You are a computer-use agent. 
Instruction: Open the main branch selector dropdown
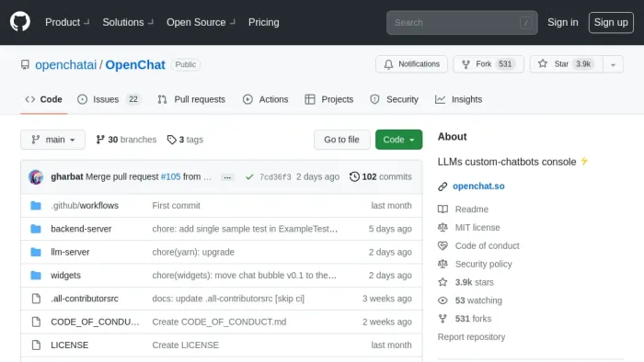[53, 140]
